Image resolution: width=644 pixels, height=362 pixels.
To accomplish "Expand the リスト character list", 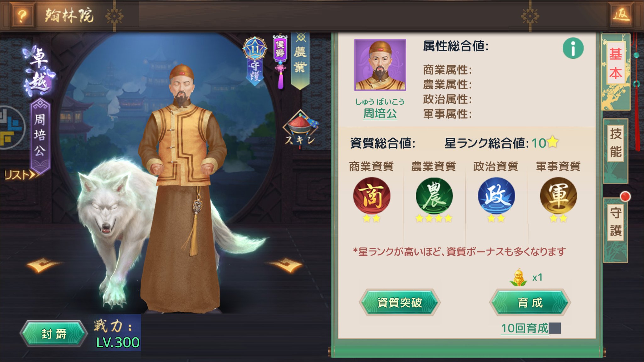I will click(21, 175).
